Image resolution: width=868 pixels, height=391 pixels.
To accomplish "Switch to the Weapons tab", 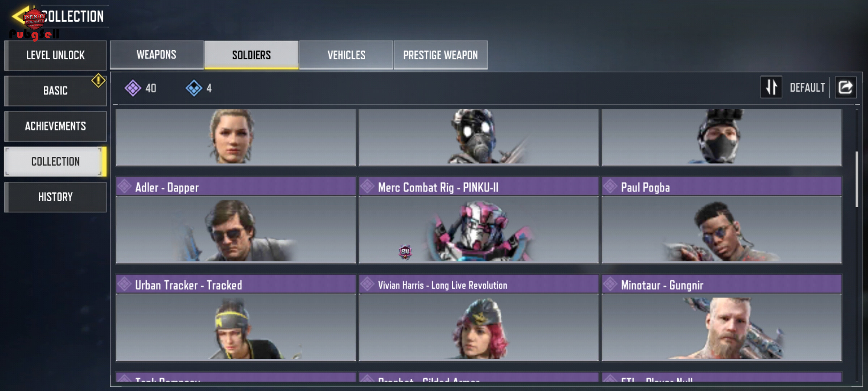I will point(157,55).
